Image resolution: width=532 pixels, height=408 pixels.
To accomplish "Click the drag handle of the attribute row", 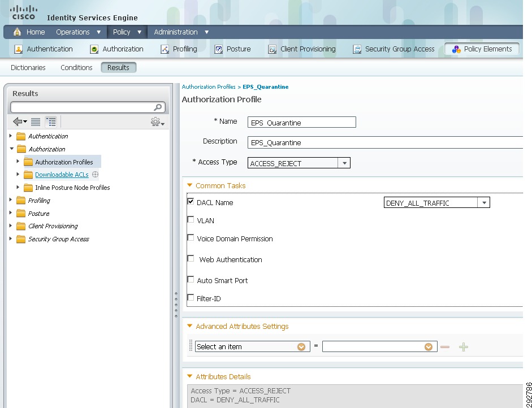I will 191,346.
